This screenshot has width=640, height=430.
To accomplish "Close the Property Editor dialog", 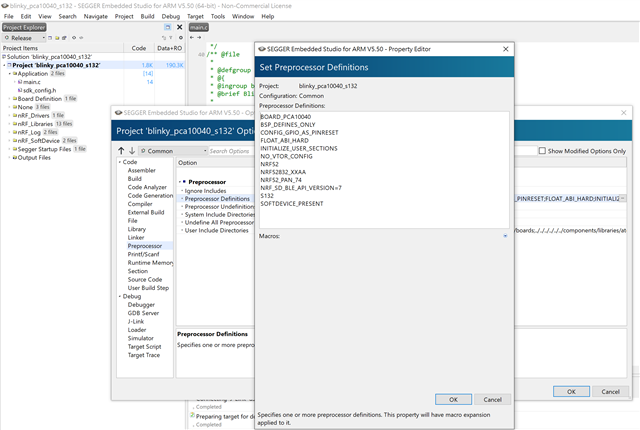I will click(506, 49).
